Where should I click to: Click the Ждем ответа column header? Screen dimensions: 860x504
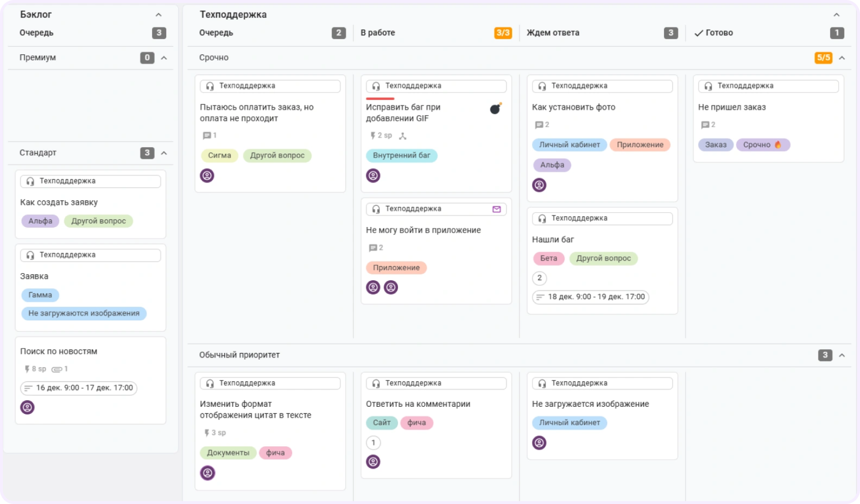553,33
